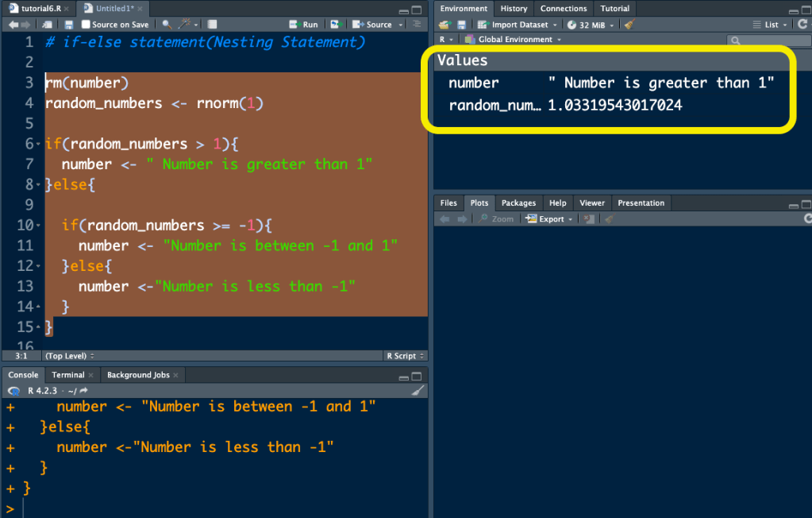Refresh the environment pane

click(x=803, y=25)
